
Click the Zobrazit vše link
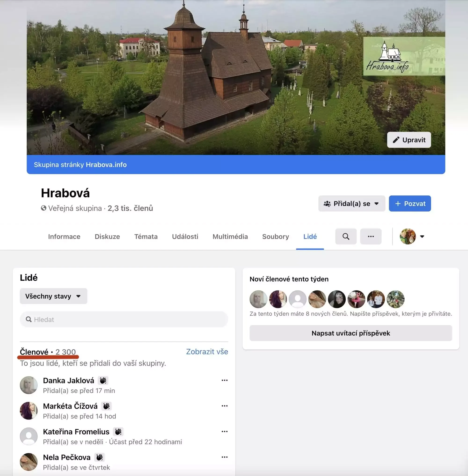207,351
